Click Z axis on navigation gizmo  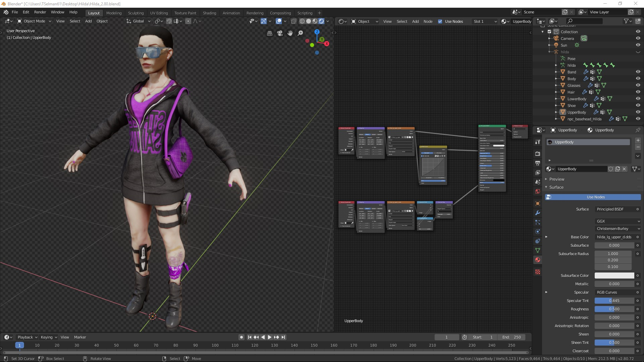317,32
